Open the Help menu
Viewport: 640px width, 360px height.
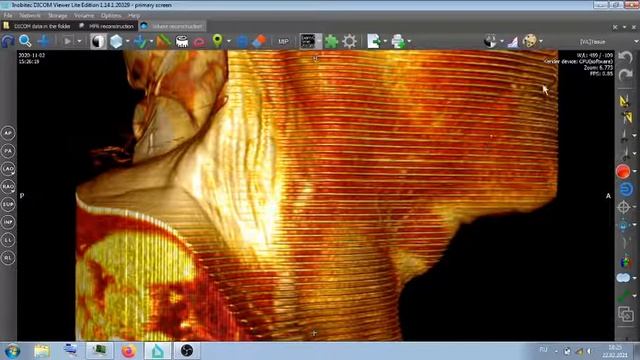pyautogui.click(x=134, y=16)
